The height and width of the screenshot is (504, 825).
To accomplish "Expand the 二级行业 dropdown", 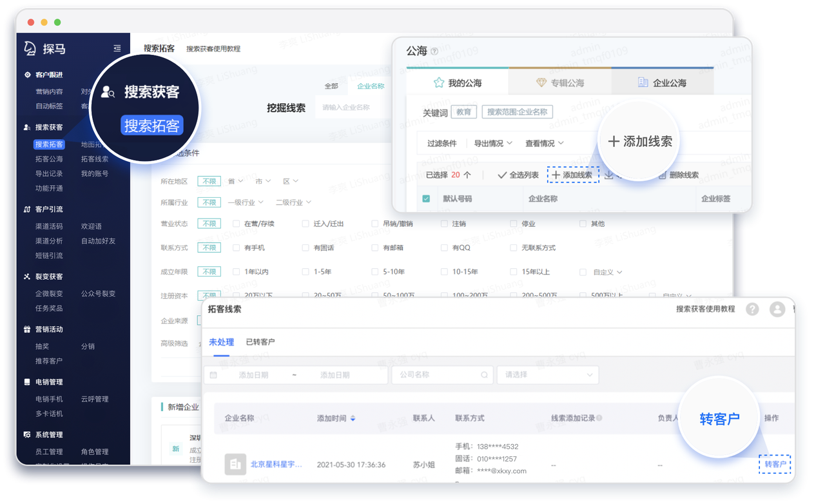I will 294,202.
